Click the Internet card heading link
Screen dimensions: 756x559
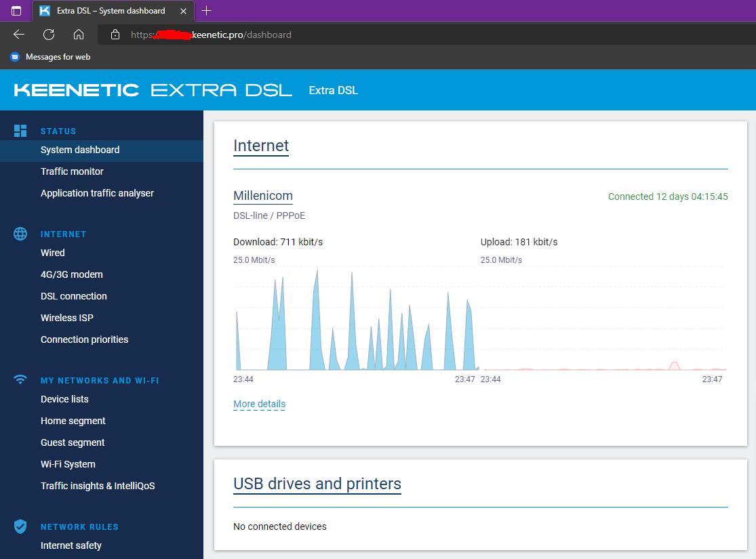tap(261, 146)
